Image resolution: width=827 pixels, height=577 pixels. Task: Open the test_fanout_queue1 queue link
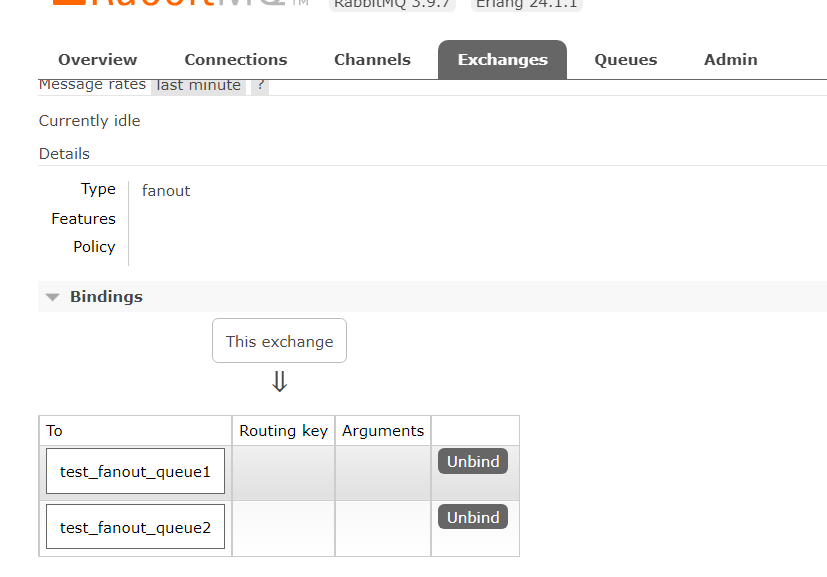pos(135,472)
